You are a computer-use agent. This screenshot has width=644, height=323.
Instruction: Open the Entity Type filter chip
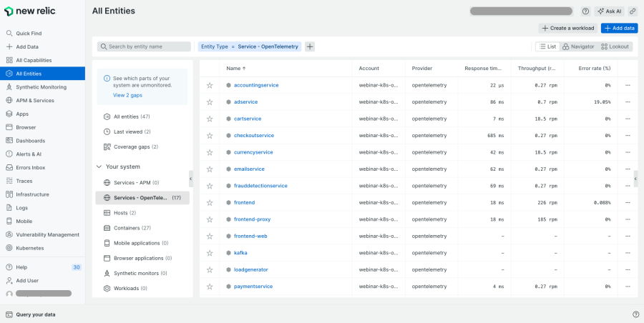[x=250, y=46]
